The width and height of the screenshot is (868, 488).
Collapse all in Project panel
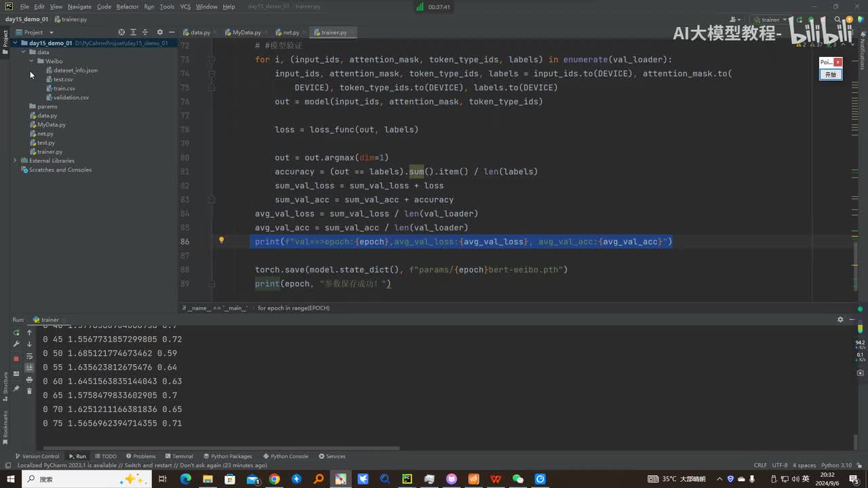145,32
